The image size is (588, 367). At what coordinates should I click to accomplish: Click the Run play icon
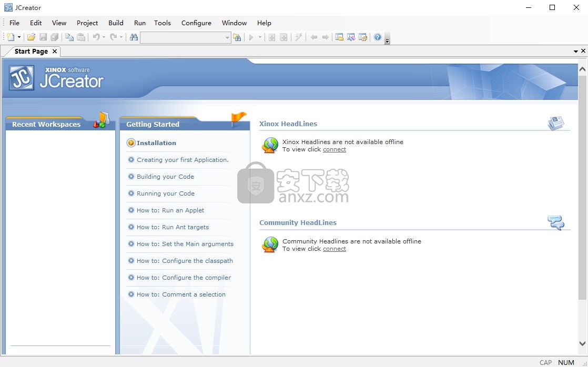251,37
